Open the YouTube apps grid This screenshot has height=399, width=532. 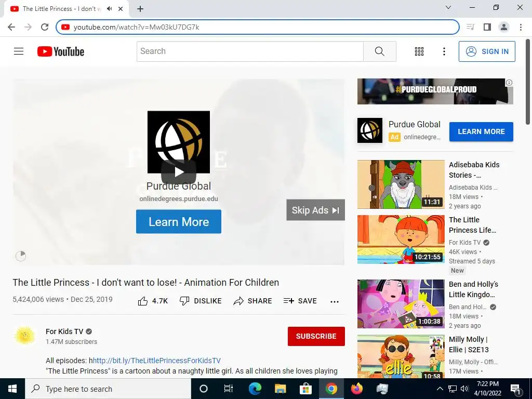pyautogui.click(x=419, y=51)
